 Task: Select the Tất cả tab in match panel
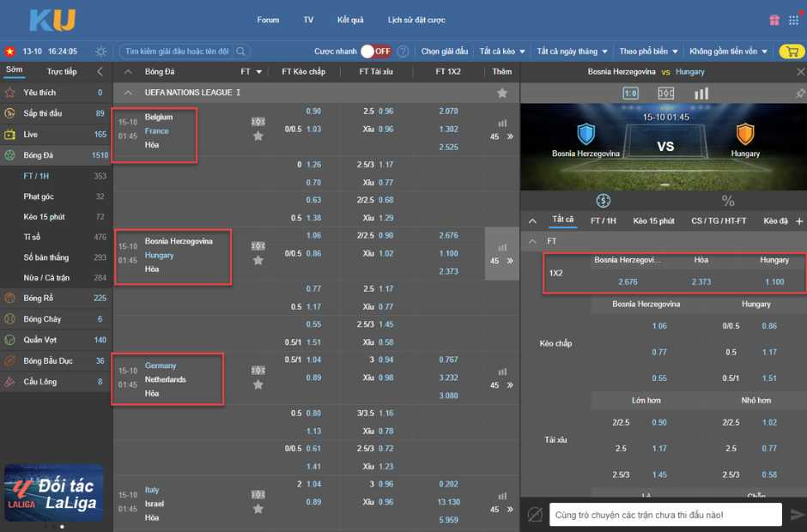pyautogui.click(x=562, y=221)
